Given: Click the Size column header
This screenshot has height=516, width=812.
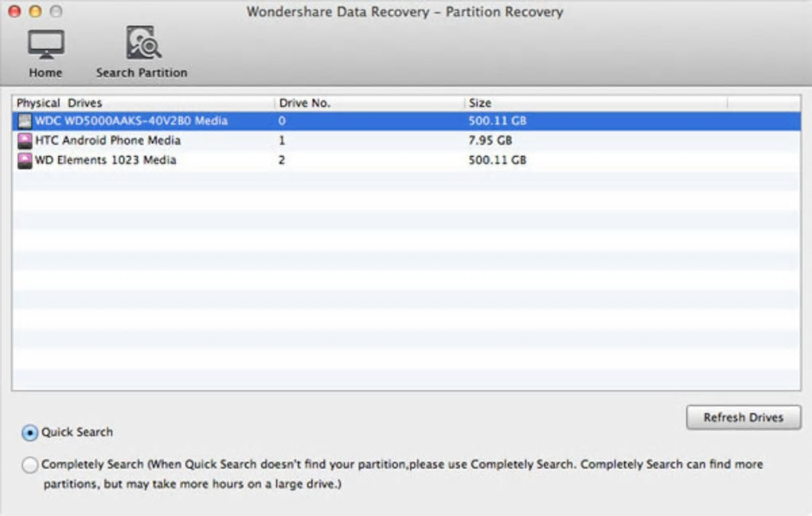Looking at the screenshot, I should tap(480, 103).
